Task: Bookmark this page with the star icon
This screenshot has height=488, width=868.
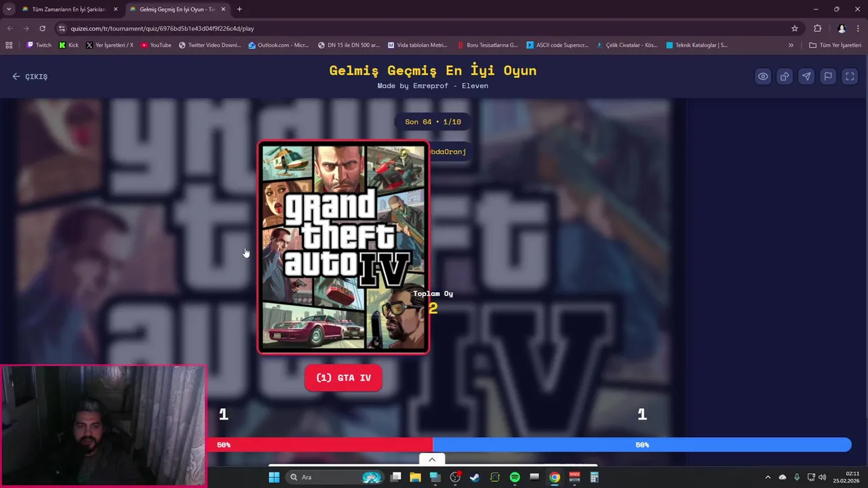Action: coord(795,28)
